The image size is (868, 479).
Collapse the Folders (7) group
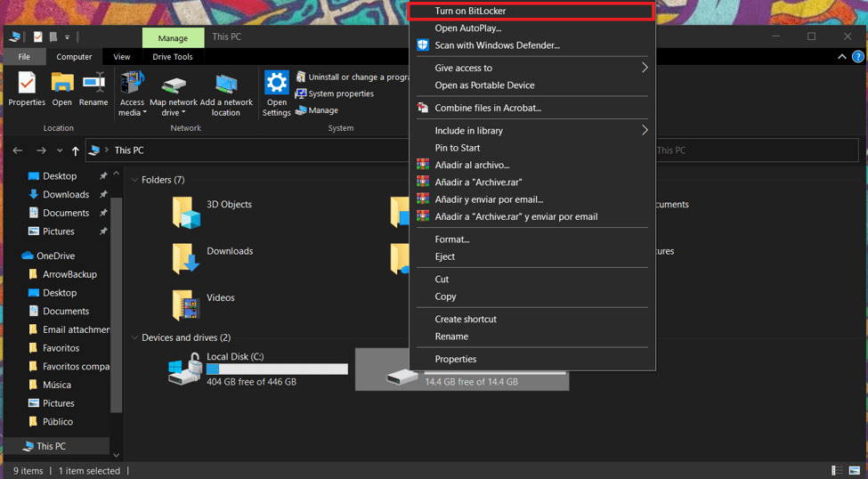(135, 180)
